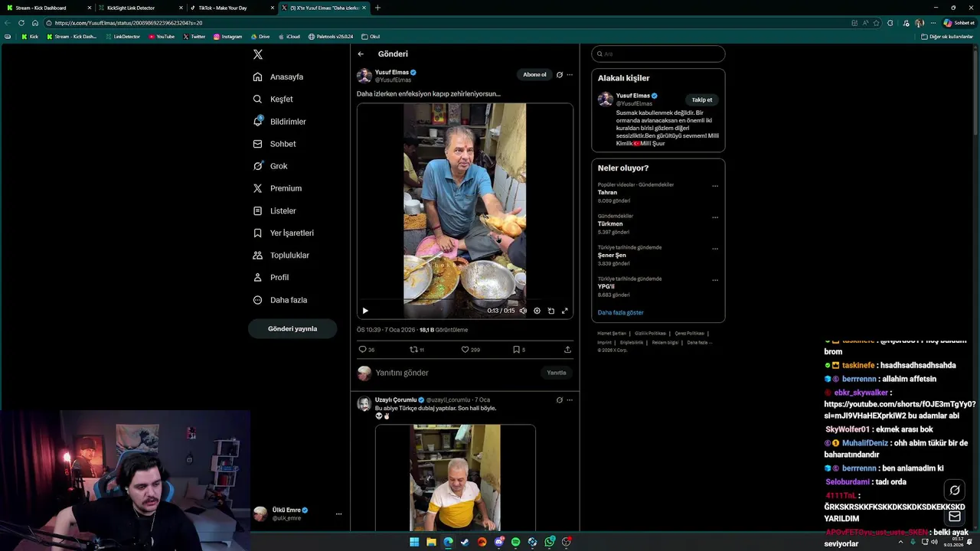The image size is (980, 551).
Task: Bookmark the post with 5 bookmarks
Action: [x=519, y=350]
